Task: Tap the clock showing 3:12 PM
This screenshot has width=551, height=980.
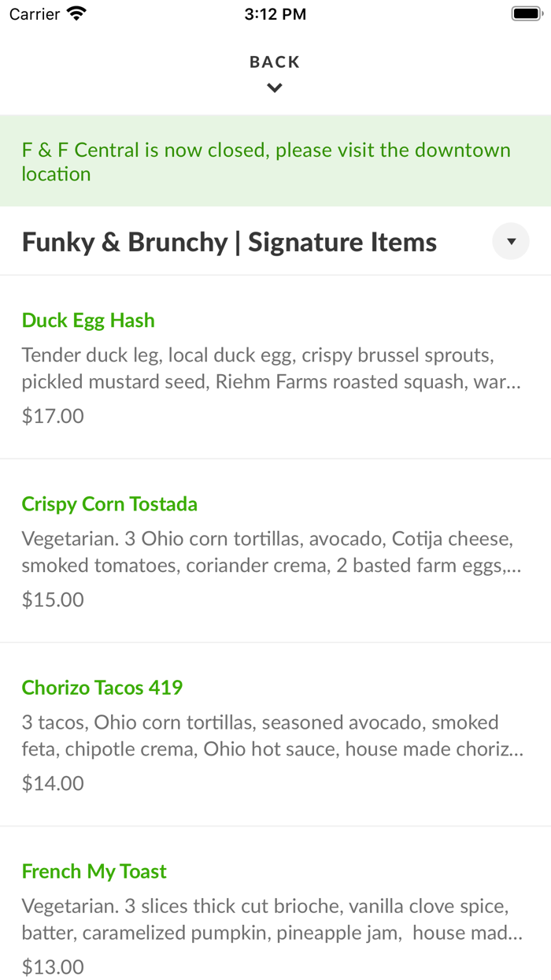Action: [275, 13]
